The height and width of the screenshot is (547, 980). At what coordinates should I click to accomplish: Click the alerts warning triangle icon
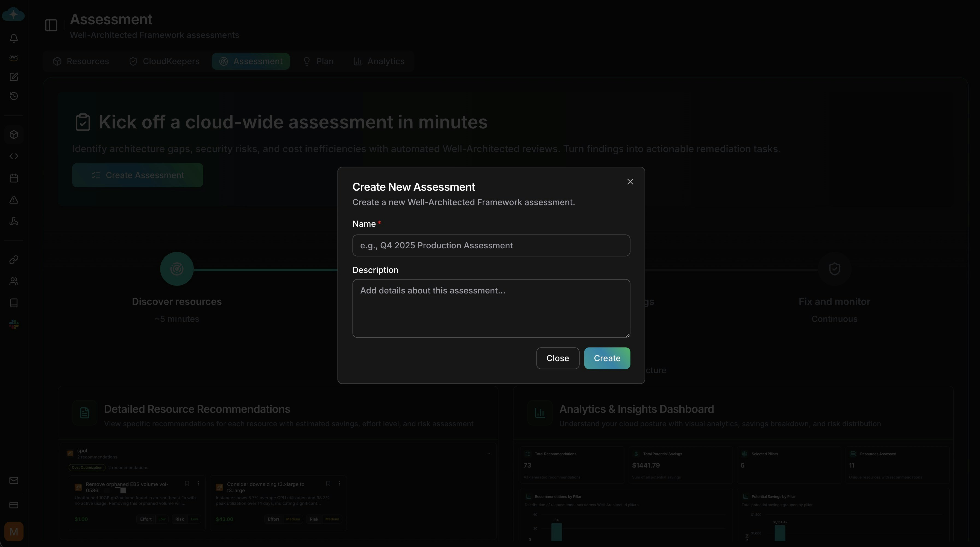[14, 199]
